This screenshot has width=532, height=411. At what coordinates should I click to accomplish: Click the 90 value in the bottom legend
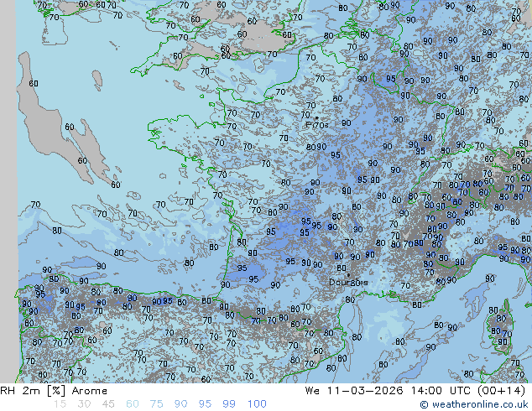tap(181, 404)
